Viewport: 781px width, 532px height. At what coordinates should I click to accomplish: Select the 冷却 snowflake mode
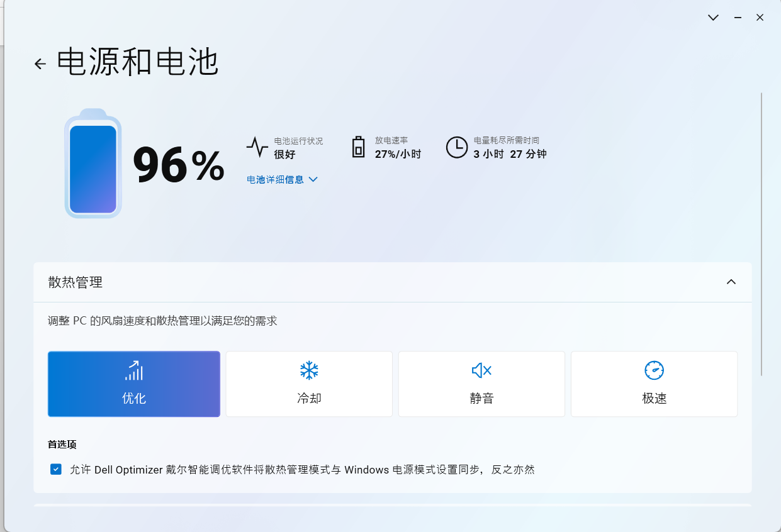pyautogui.click(x=309, y=384)
